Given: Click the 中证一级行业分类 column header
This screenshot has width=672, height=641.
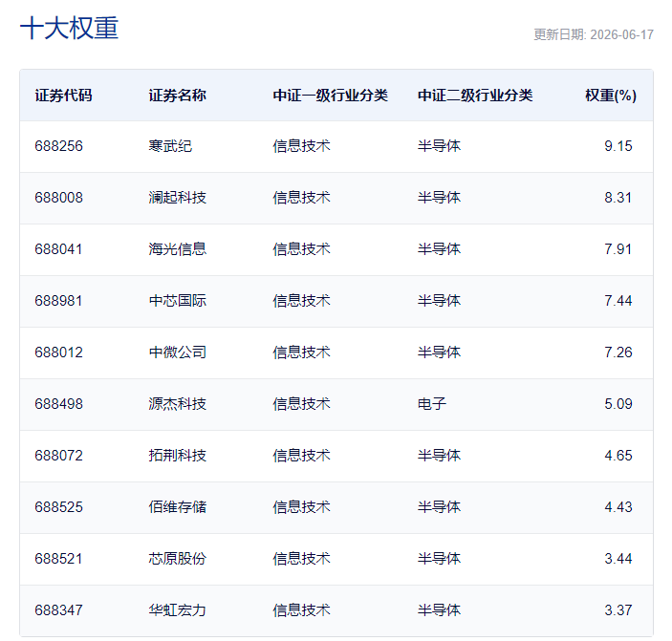Looking at the screenshot, I should (x=331, y=96).
